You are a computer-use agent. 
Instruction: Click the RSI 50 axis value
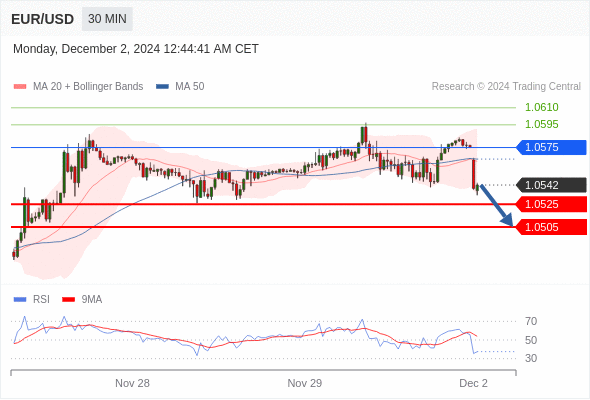coord(531,340)
